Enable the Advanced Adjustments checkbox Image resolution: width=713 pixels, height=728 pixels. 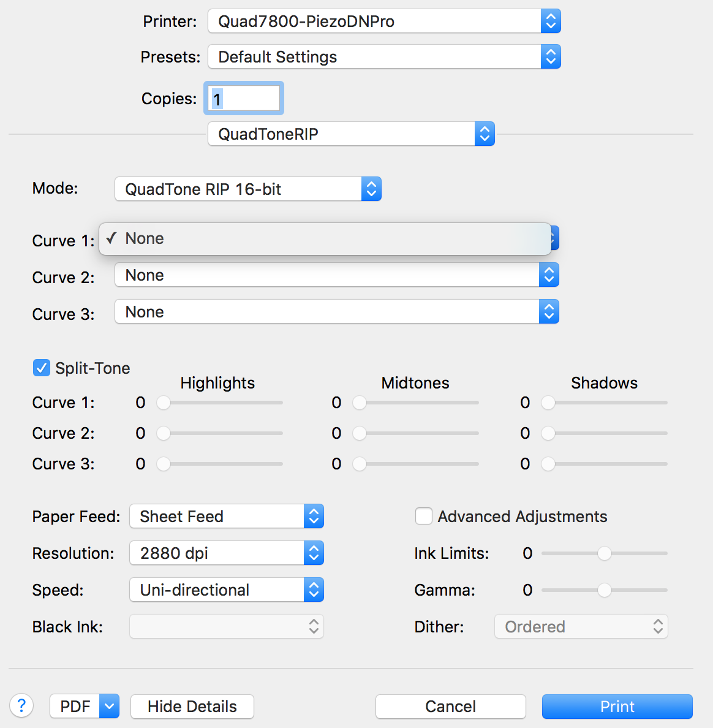[x=423, y=516]
